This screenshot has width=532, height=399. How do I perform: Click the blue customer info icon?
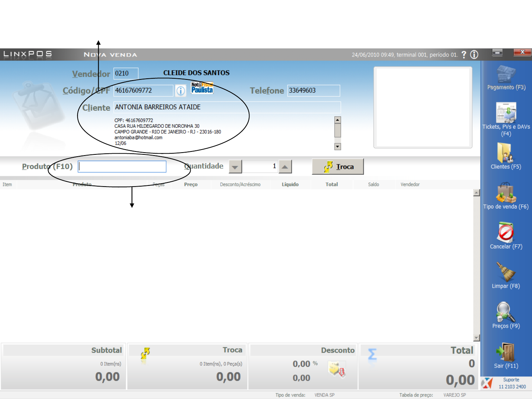pyautogui.click(x=181, y=91)
